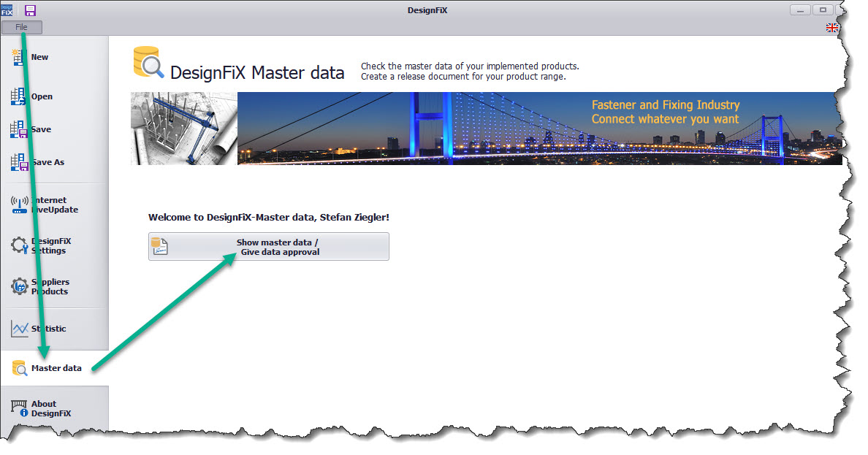Screen dimensions: 868x455
Task: Click the document icon on master data button
Action: tap(160, 246)
